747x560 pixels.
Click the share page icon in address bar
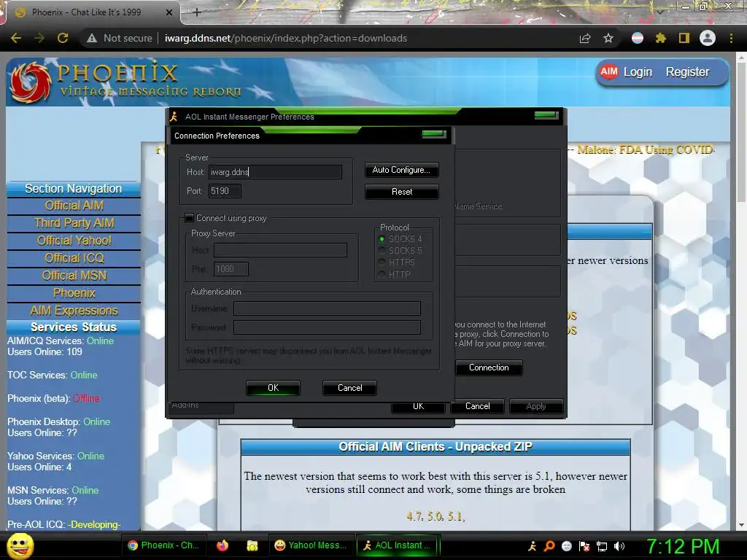click(585, 38)
